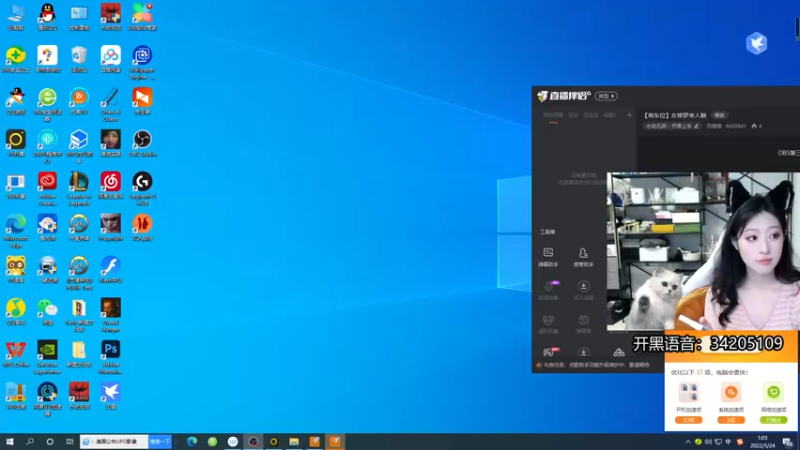This screenshot has height=450, width=800.
Task: Click the boot speedup items orange button
Action: point(688,420)
